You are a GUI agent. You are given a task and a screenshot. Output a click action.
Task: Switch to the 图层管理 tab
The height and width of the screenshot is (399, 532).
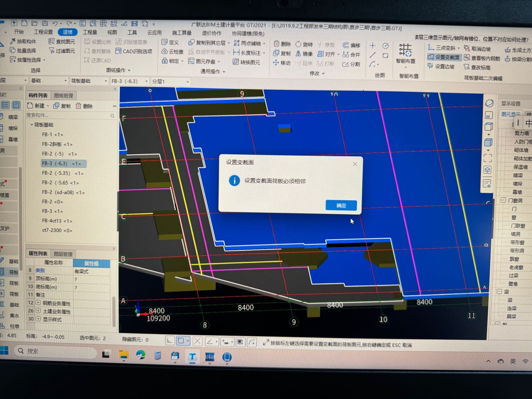click(x=63, y=254)
